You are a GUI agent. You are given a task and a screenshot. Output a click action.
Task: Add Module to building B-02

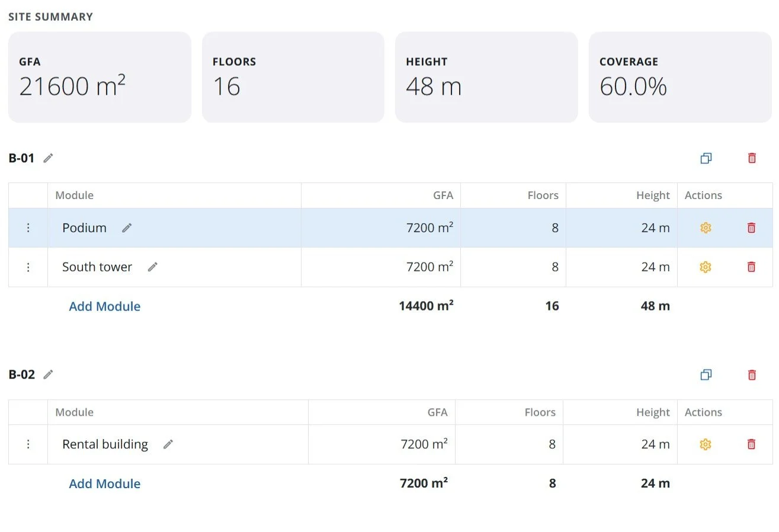(x=105, y=483)
